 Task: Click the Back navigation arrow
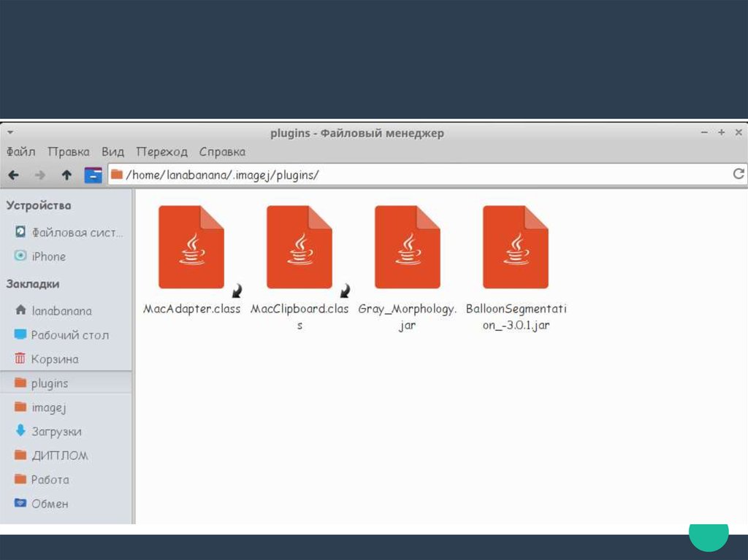tap(13, 175)
